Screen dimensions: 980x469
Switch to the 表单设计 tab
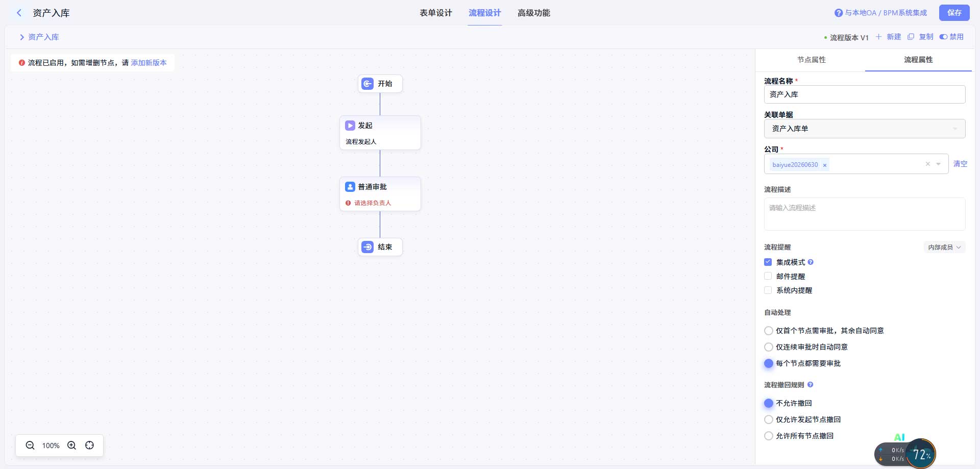(x=436, y=13)
